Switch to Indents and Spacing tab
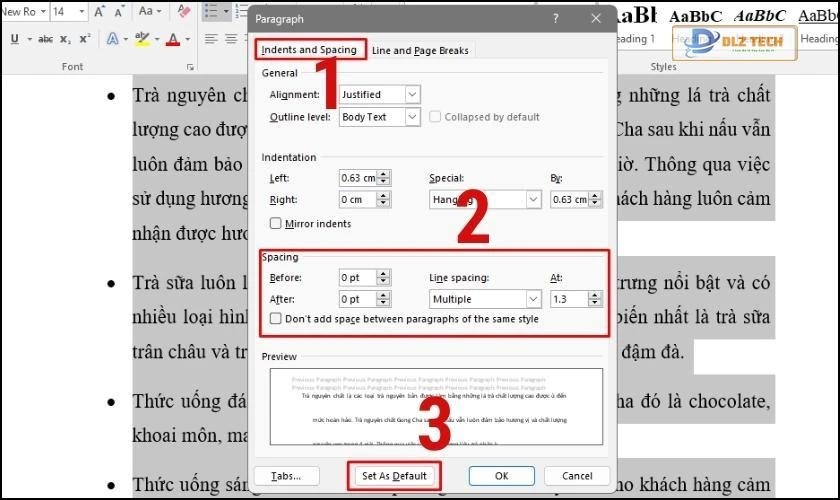Viewport: 840px width, 500px height. click(x=309, y=50)
